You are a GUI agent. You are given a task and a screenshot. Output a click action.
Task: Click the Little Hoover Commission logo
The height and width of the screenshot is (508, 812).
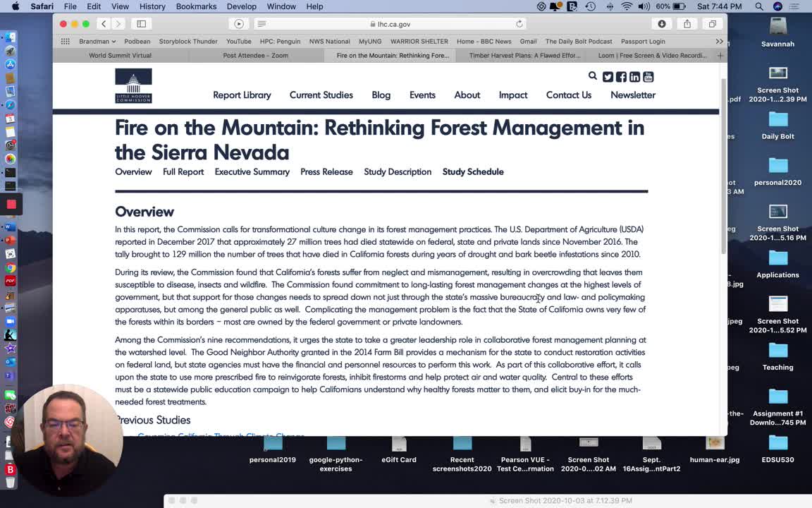click(x=134, y=85)
